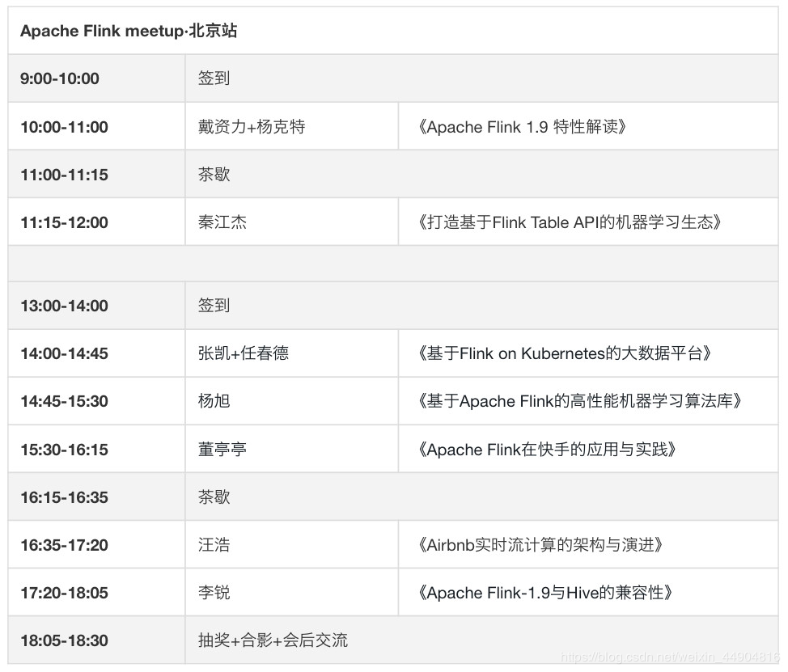
Task: Click speaker name '董亭亭'
Action: coord(222,449)
